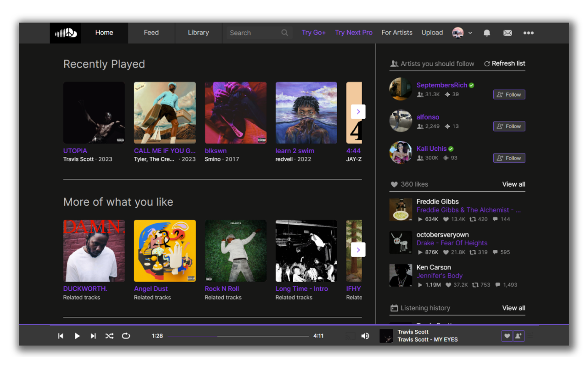
Task: Open the Try Next Pro link
Action: coord(354,33)
